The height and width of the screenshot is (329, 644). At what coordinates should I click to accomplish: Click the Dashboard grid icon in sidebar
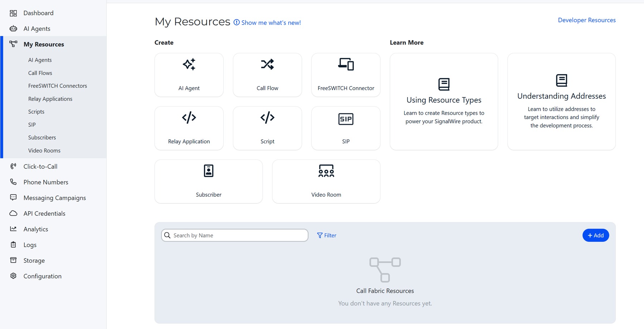(x=13, y=13)
